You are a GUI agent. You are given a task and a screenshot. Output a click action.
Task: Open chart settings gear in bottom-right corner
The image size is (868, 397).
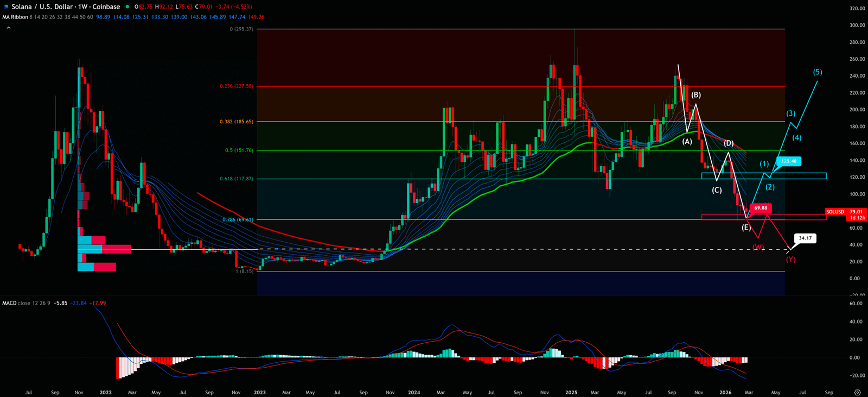coord(857,392)
